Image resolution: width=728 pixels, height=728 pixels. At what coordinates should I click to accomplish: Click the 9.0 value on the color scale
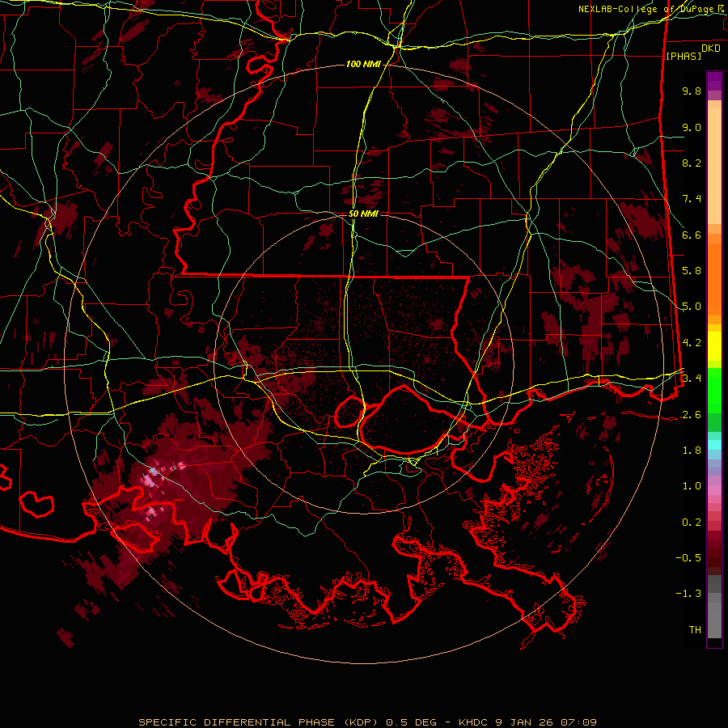click(x=692, y=127)
